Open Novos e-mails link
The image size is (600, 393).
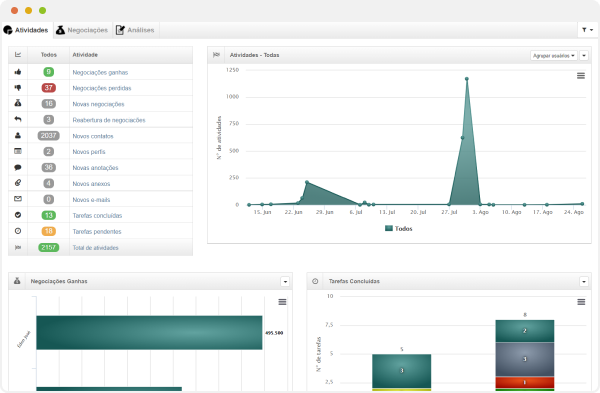click(x=91, y=200)
